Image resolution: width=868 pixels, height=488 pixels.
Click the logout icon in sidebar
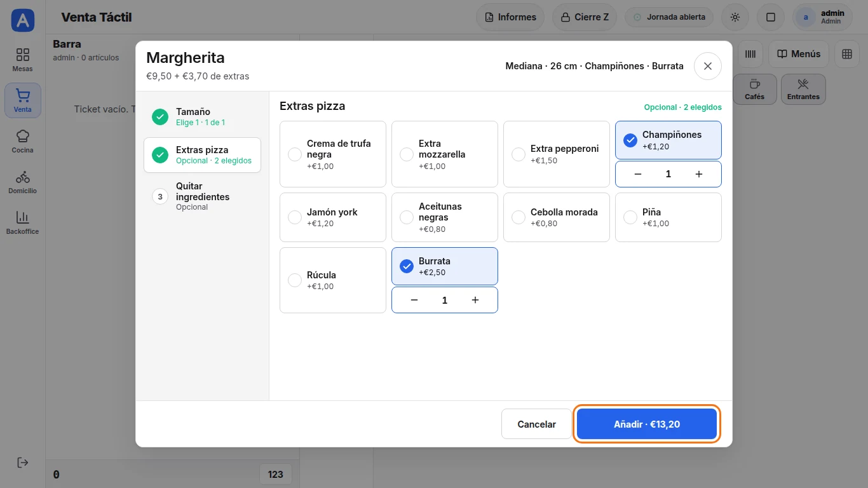pos(23,463)
